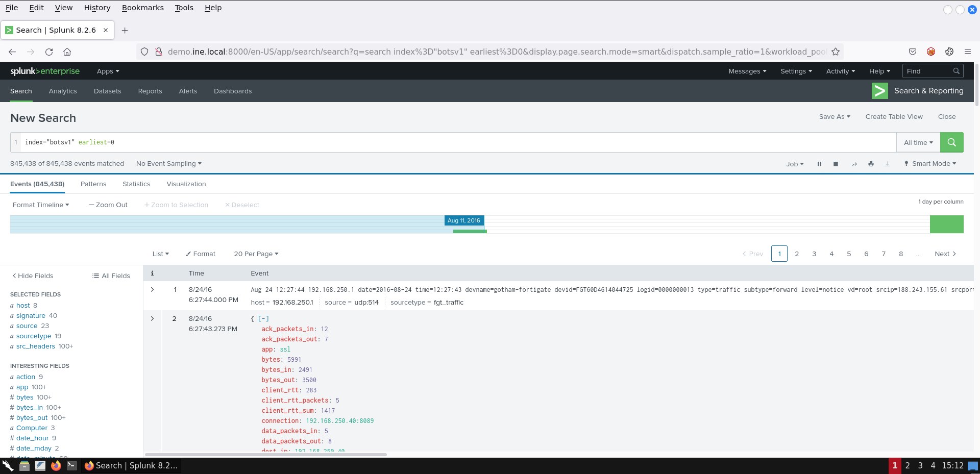Click the green timeline bar at right end
The width and height of the screenshot is (980, 474).
pyautogui.click(x=946, y=224)
